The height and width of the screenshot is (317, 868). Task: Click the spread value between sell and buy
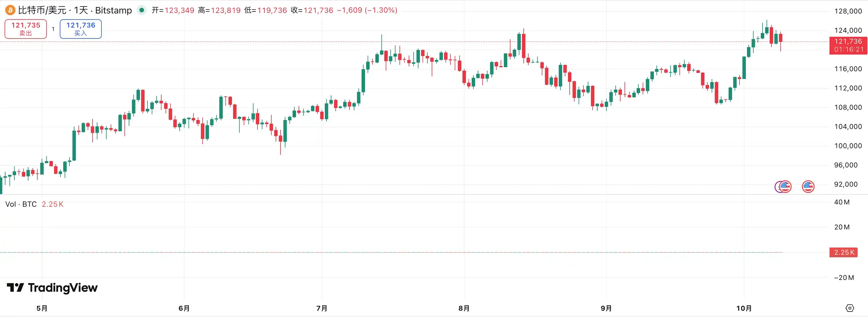53,29
